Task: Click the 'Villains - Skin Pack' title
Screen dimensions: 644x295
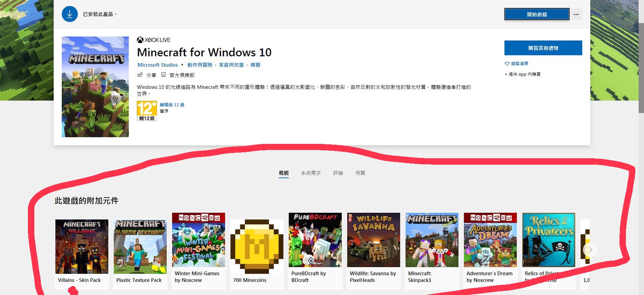Action: tap(79, 280)
